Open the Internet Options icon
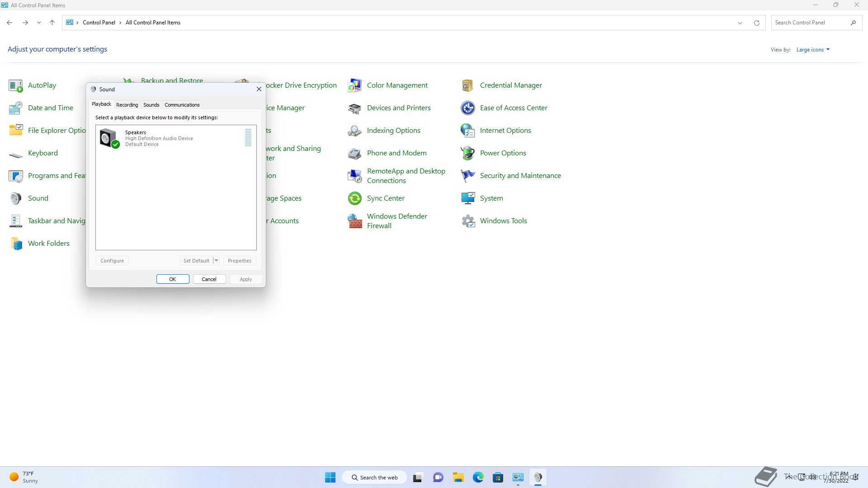The image size is (868, 488). click(x=468, y=131)
